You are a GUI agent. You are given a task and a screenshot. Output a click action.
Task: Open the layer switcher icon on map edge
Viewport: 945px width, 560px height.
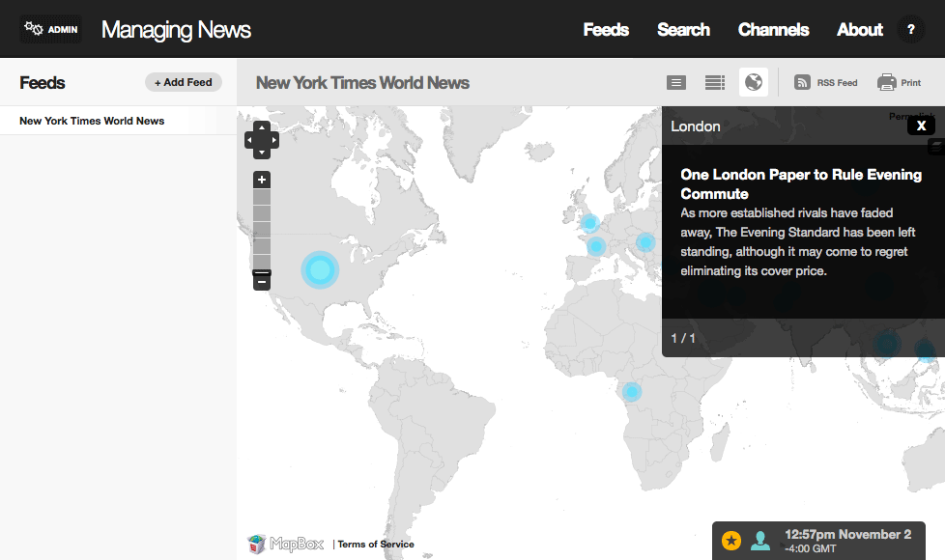click(x=936, y=147)
